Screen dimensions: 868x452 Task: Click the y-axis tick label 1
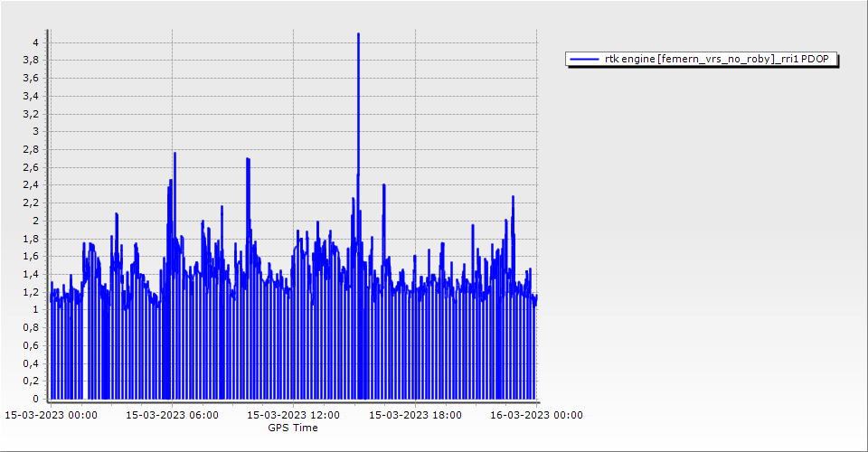click(x=35, y=310)
